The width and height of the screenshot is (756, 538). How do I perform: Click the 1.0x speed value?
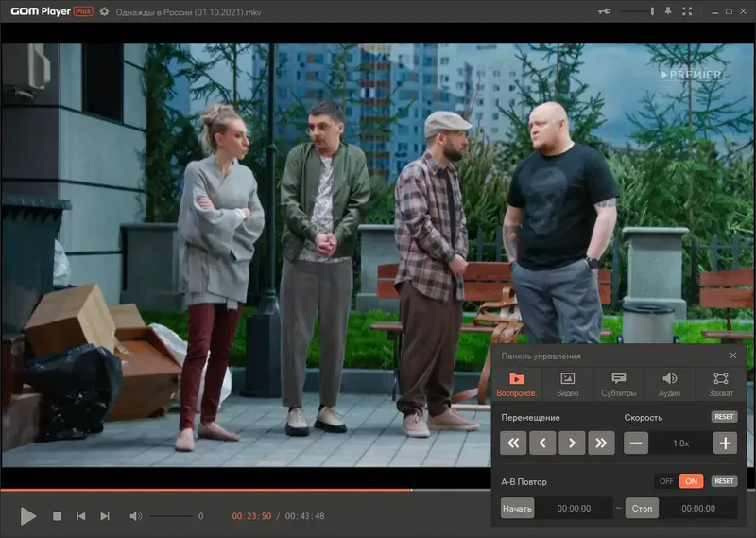(x=680, y=443)
